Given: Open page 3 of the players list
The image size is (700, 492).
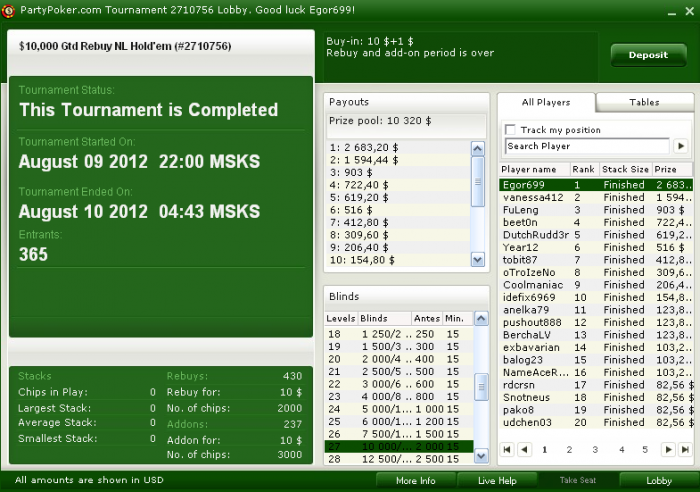Looking at the screenshot, I should [594, 450].
